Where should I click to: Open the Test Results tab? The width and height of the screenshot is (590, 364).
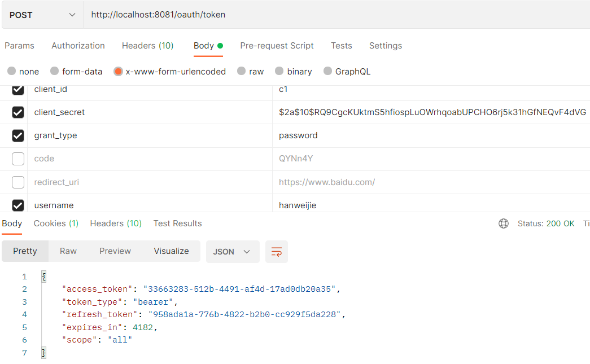(x=178, y=223)
